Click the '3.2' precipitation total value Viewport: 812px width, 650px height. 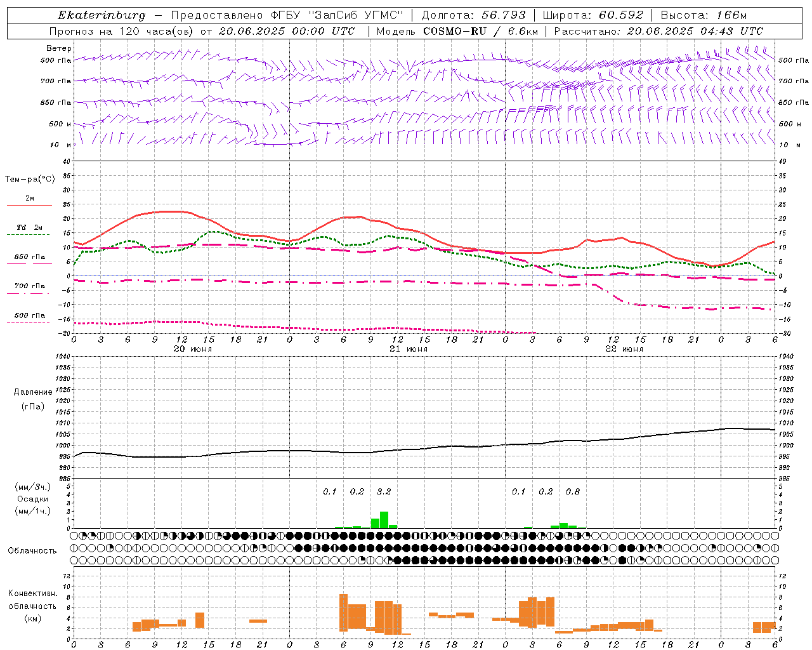pos(384,491)
